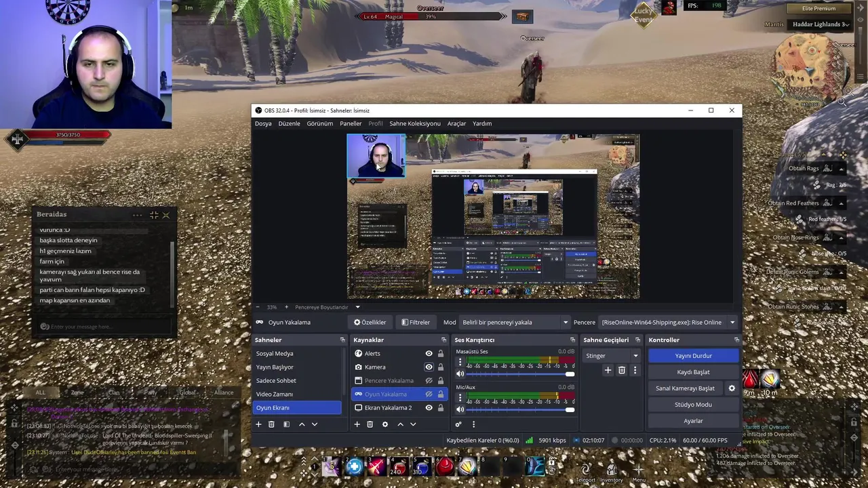
Task: Toggle Kamera source visibility eye
Action: (429, 367)
